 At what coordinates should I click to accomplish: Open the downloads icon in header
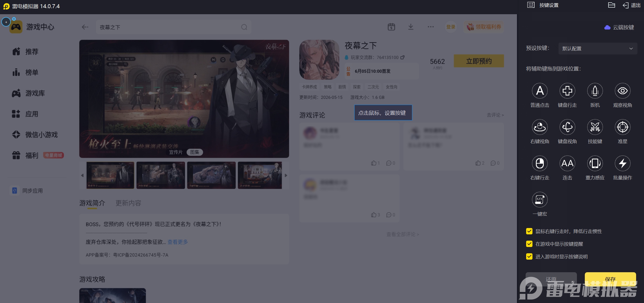coord(411,27)
